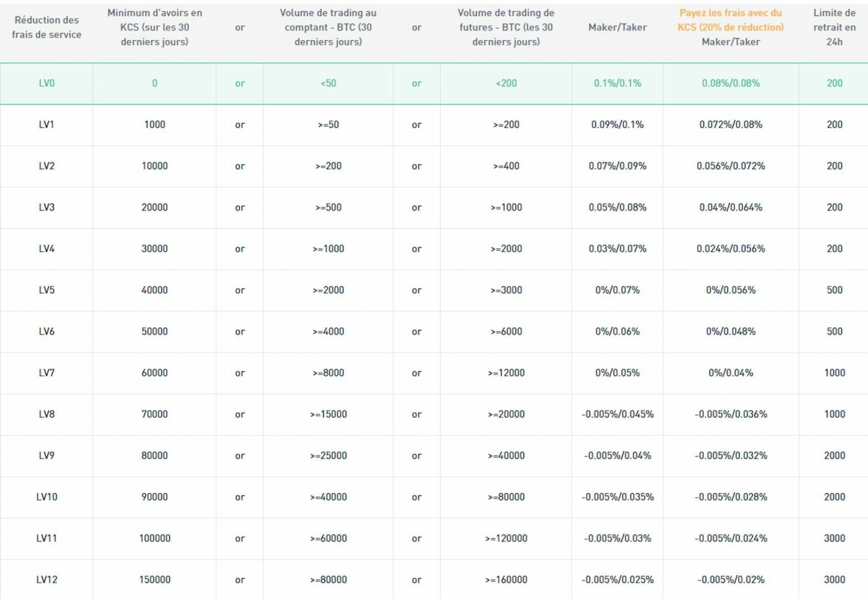Click the LV8 level cell

47,414
